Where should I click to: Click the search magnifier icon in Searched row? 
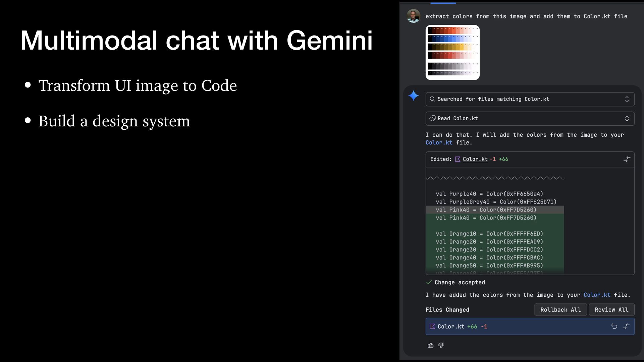click(x=432, y=99)
